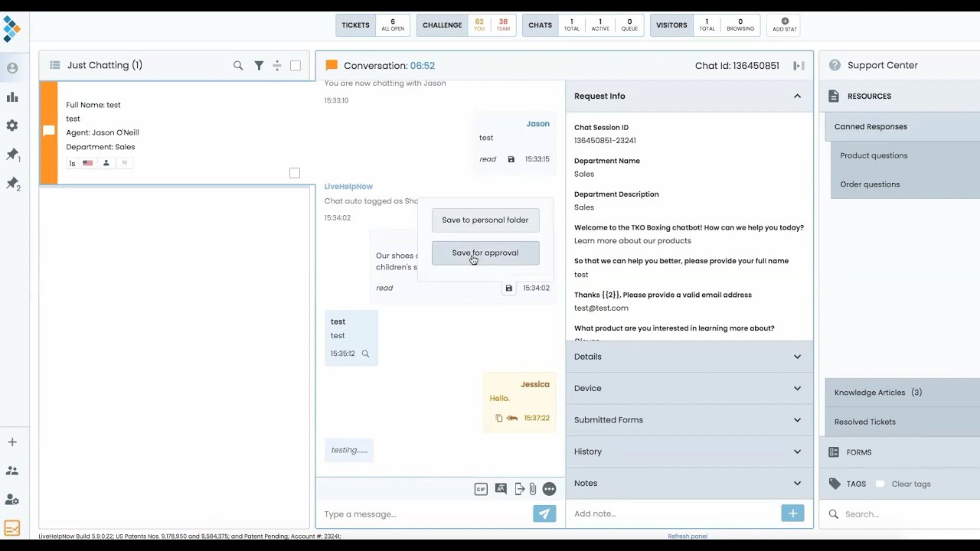
Task: Expand the Notes section
Action: (689, 483)
